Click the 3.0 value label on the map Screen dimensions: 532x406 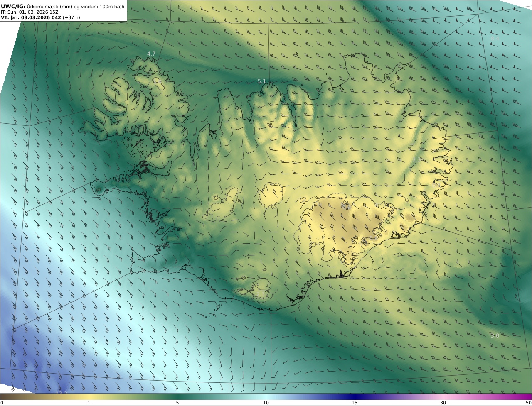tap(495, 335)
